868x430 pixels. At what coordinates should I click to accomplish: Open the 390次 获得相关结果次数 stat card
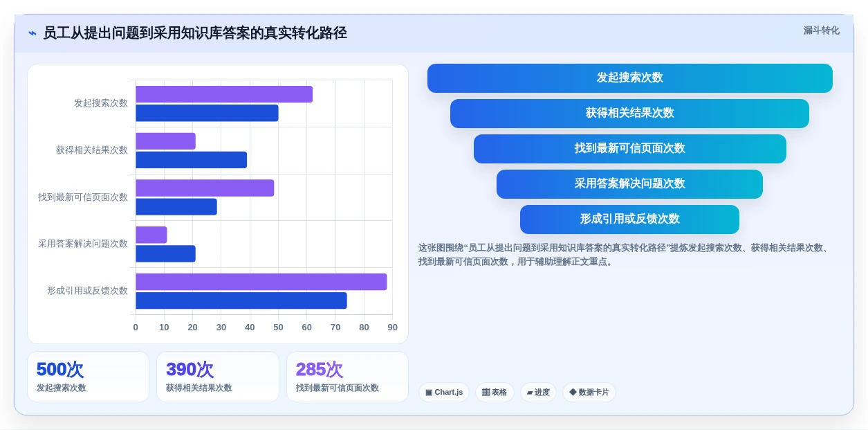(217, 377)
